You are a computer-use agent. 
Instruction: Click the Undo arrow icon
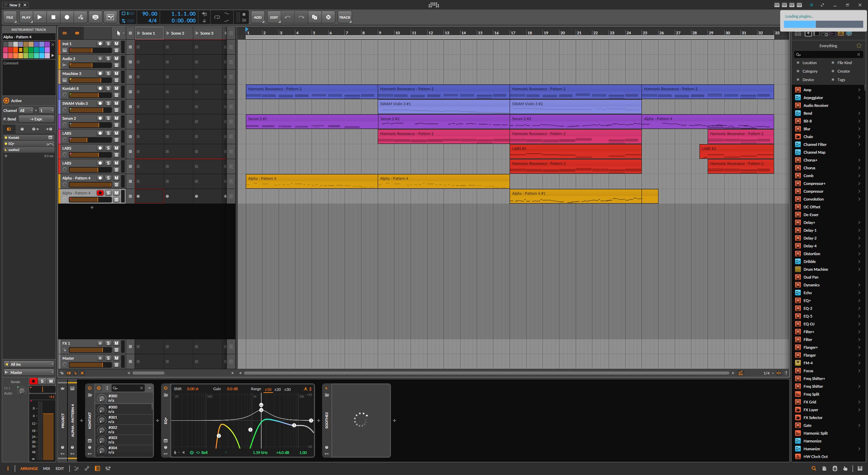click(288, 17)
